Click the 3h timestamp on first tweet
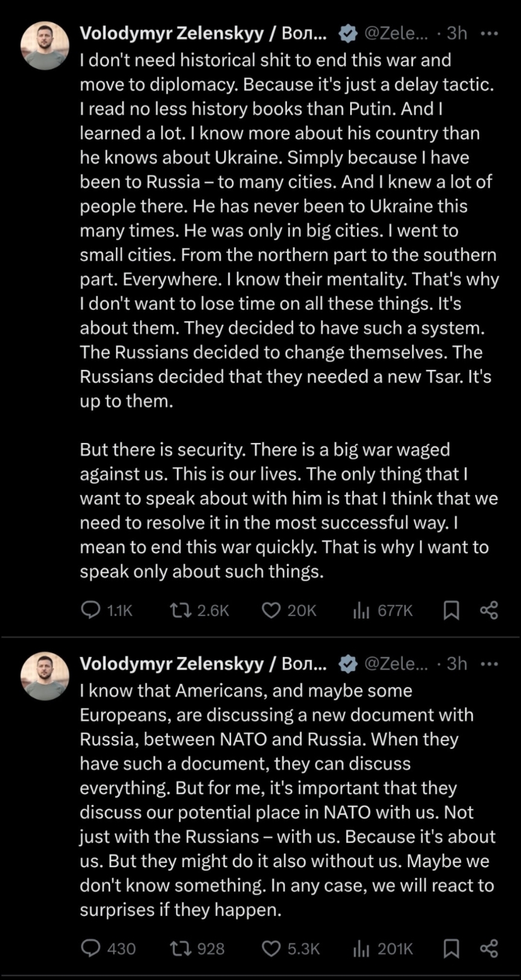Image resolution: width=521 pixels, height=980 pixels. [456, 33]
